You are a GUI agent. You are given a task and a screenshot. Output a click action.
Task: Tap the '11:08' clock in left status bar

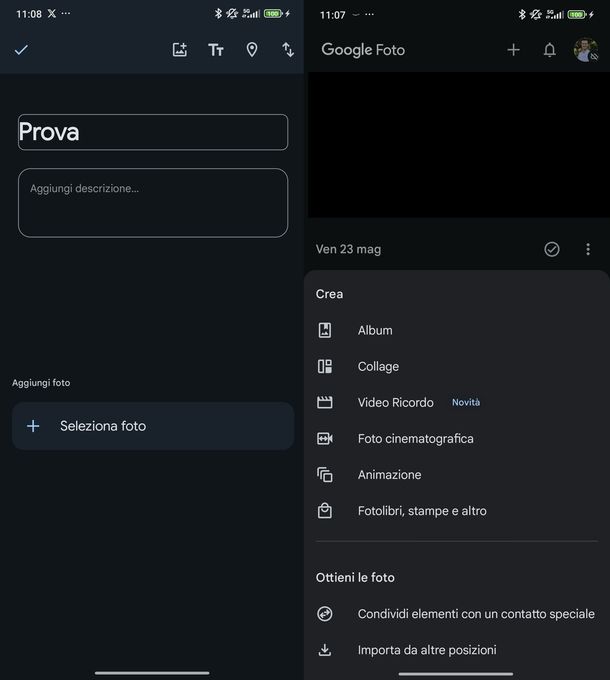click(29, 14)
